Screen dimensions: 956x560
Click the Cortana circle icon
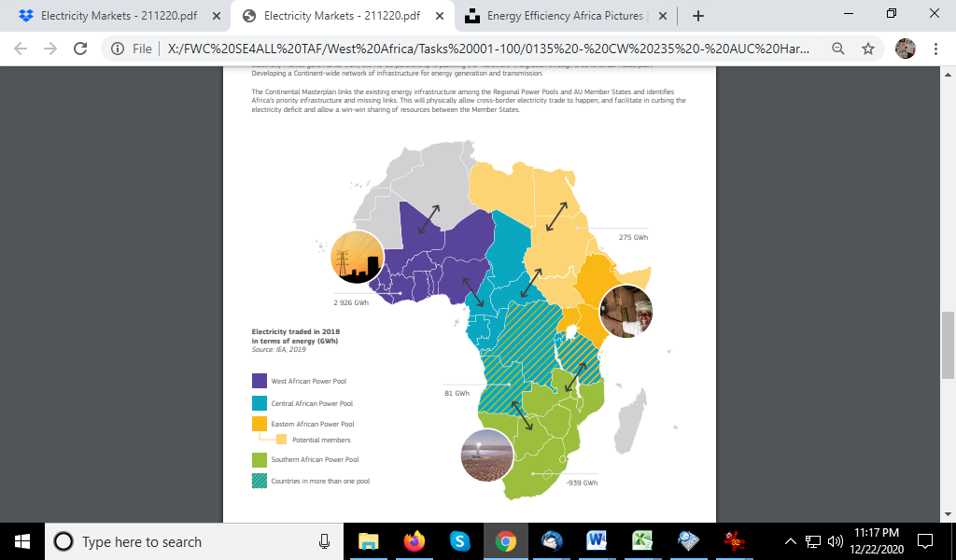[63, 541]
